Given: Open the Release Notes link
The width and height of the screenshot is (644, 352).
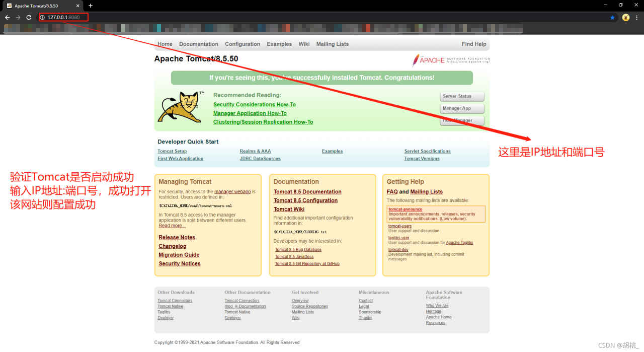Looking at the screenshot, I should tap(177, 238).
